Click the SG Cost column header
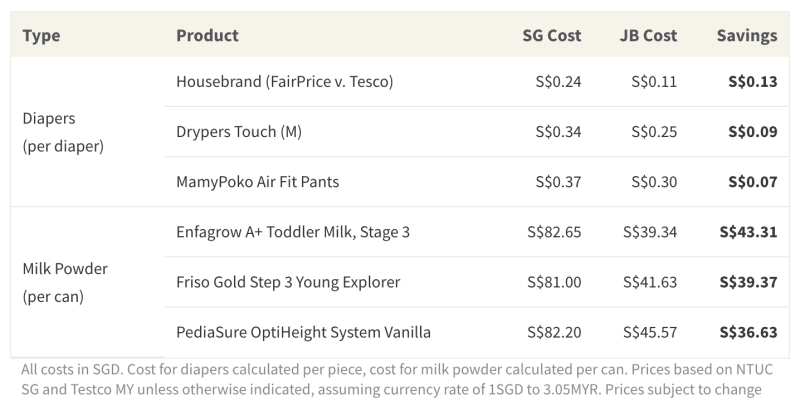The image size is (800, 410). 551,36
